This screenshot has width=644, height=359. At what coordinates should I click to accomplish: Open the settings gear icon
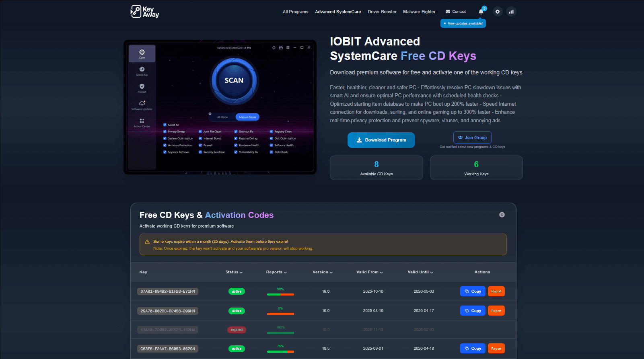pyautogui.click(x=498, y=12)
